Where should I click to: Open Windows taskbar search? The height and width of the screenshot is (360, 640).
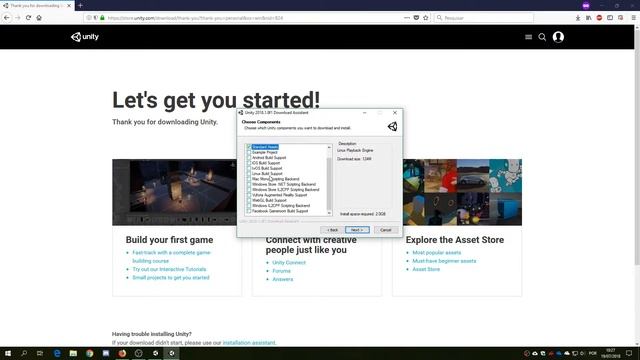pos(24,353)
